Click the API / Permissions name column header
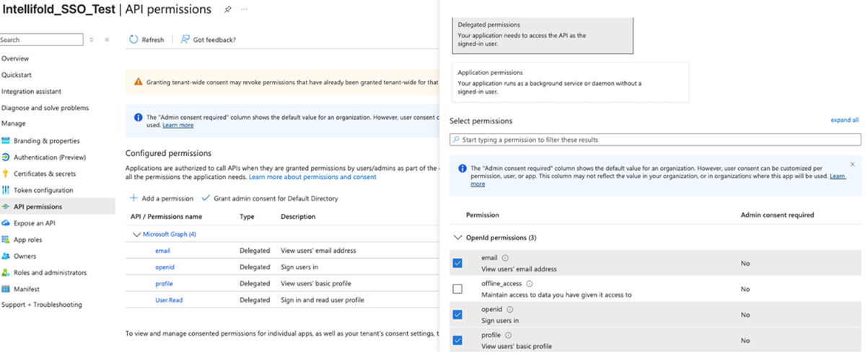Screen dimensions: 868x356 [166, 217]
